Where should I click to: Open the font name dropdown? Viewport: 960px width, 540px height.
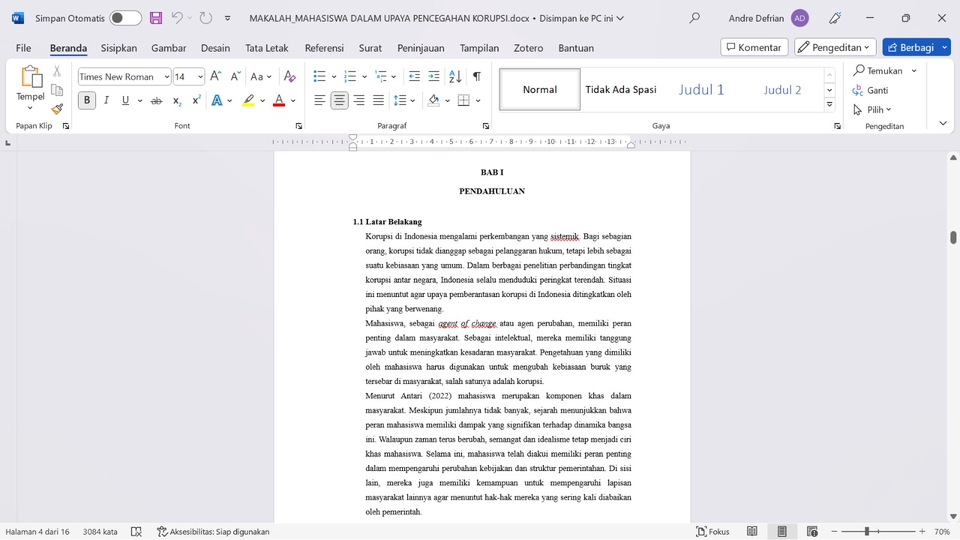coord(167,77)
